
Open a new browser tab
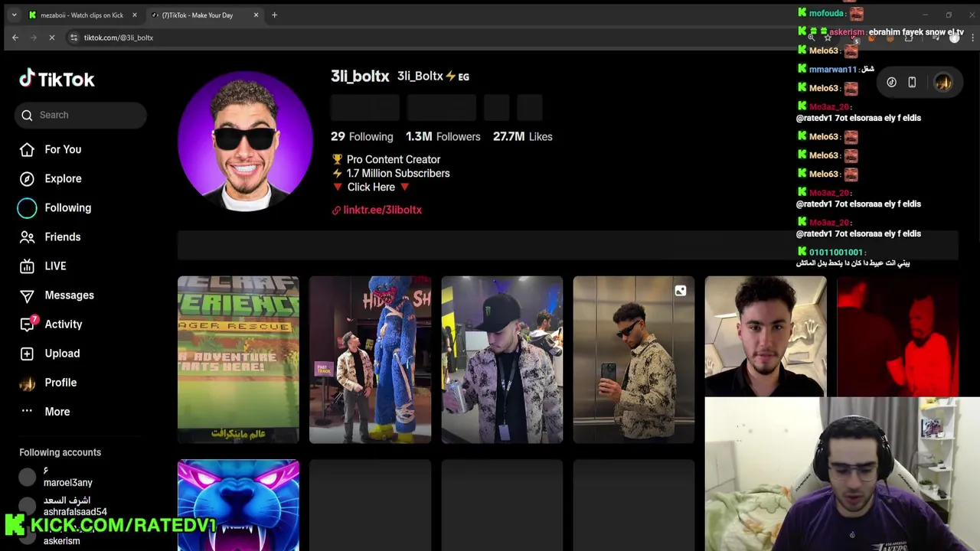point(274,15)
